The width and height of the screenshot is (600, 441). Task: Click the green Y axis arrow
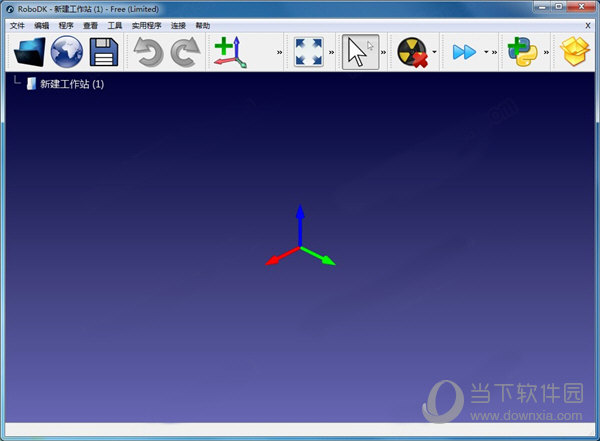(x=318, y=256)
